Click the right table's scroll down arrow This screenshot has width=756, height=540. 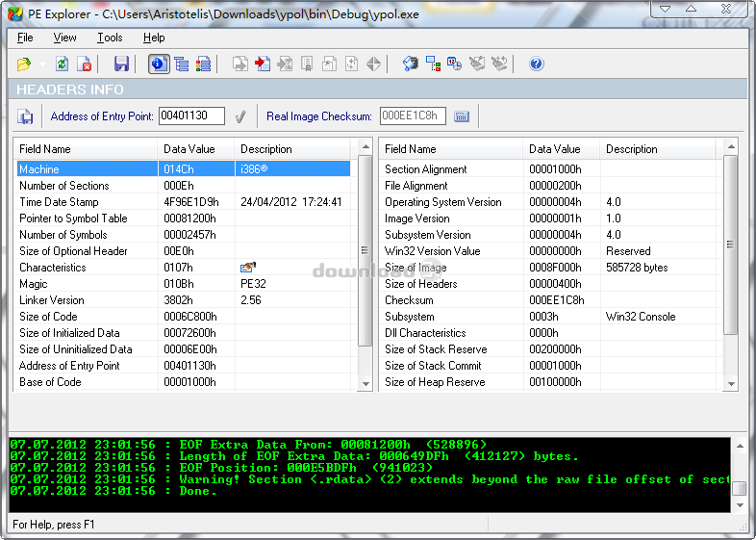coord(731,384)
